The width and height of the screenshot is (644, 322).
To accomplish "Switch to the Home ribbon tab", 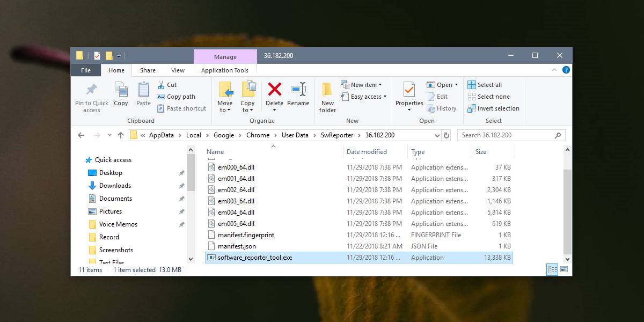I will pyautogui.click(x=116, y=70).
